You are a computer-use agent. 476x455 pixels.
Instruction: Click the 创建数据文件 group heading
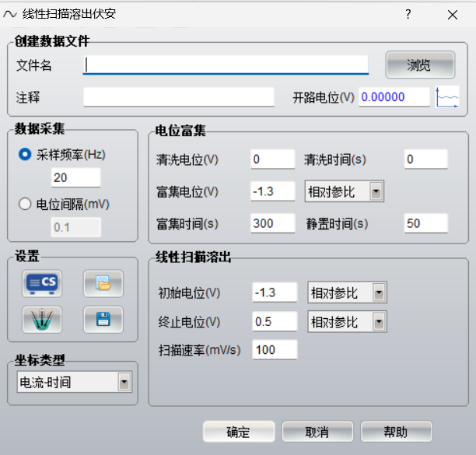click(x=52, y=41)
